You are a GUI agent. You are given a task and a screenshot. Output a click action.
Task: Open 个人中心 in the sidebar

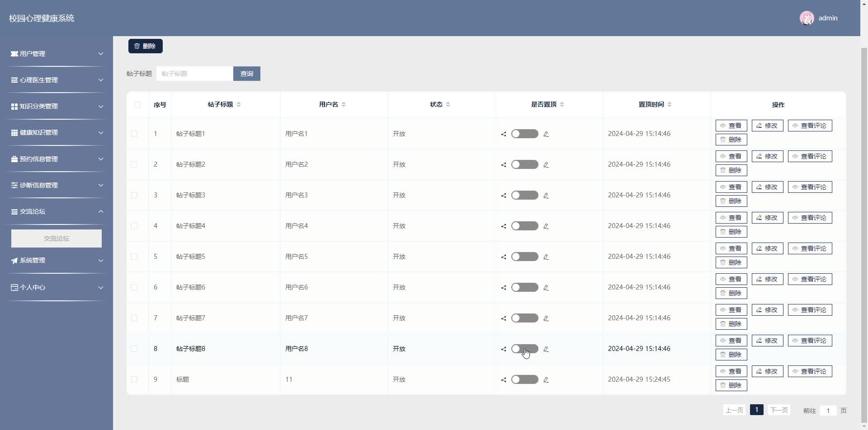click(57, 287)
